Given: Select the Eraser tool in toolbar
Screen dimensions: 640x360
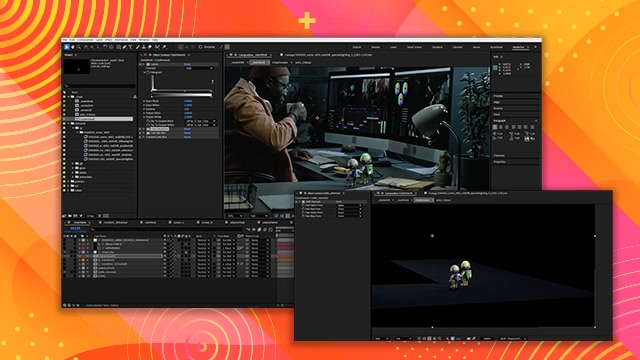Looking at the screenshot, I should (150, 47).
